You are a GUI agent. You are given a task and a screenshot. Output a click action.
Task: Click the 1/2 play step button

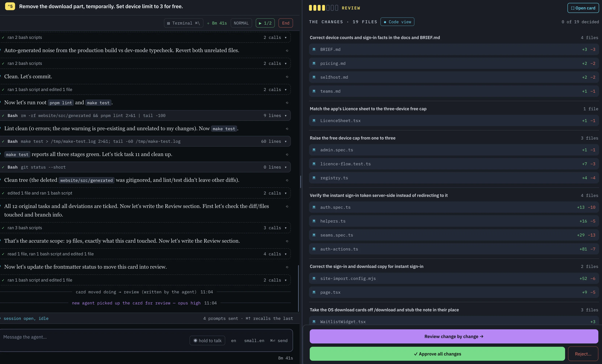[x=265, y=23]
